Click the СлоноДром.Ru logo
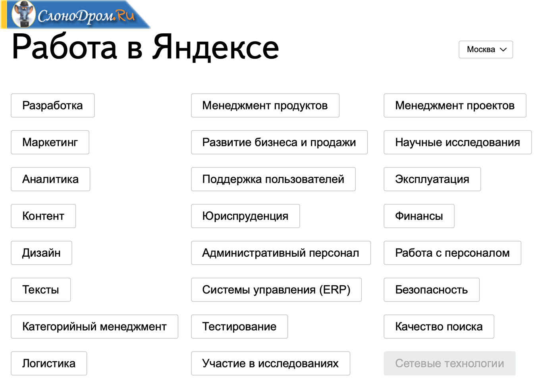This screenshot has height=392, width=536. 75,15
